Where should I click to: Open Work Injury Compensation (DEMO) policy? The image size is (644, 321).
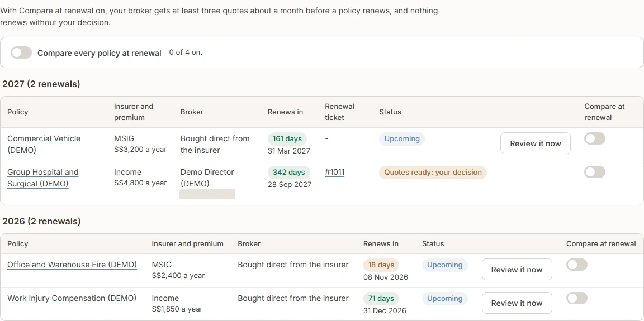click(x=72, y=299)
